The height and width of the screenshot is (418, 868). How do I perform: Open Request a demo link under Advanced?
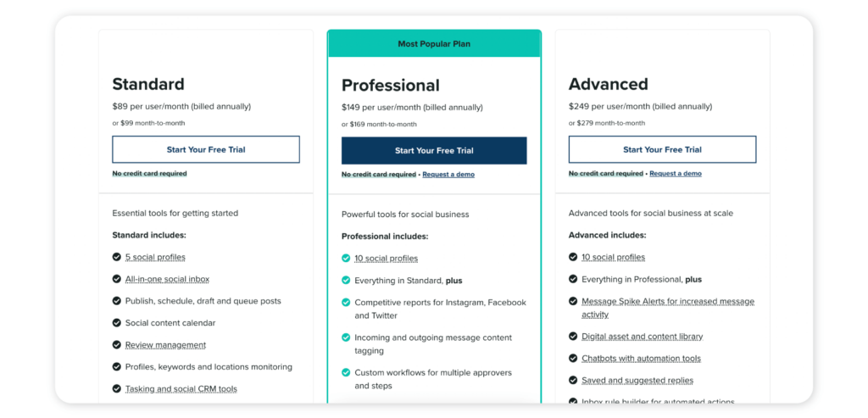coord(676,173)
